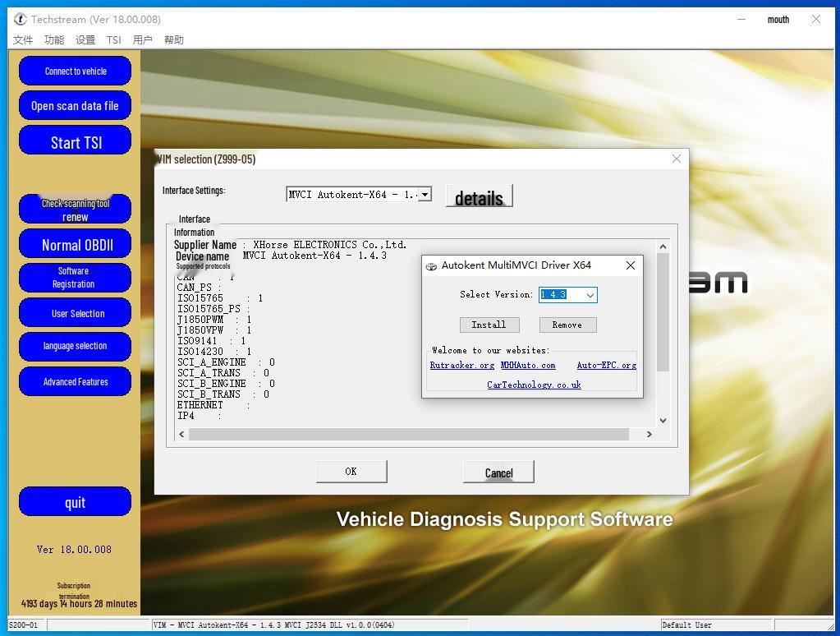This screenshot has height=636, width=840.
Task: Open the 文件 menu
Action: [x=22, y=39]
